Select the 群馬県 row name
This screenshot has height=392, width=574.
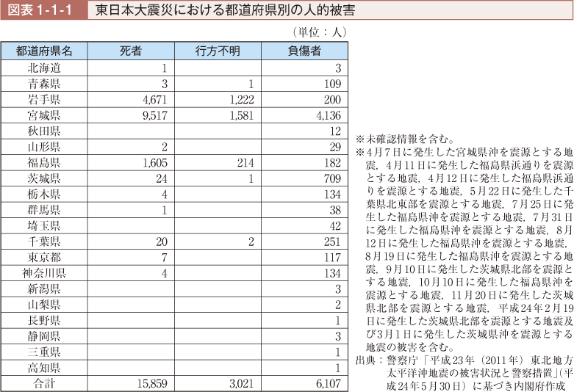(44, 209)
